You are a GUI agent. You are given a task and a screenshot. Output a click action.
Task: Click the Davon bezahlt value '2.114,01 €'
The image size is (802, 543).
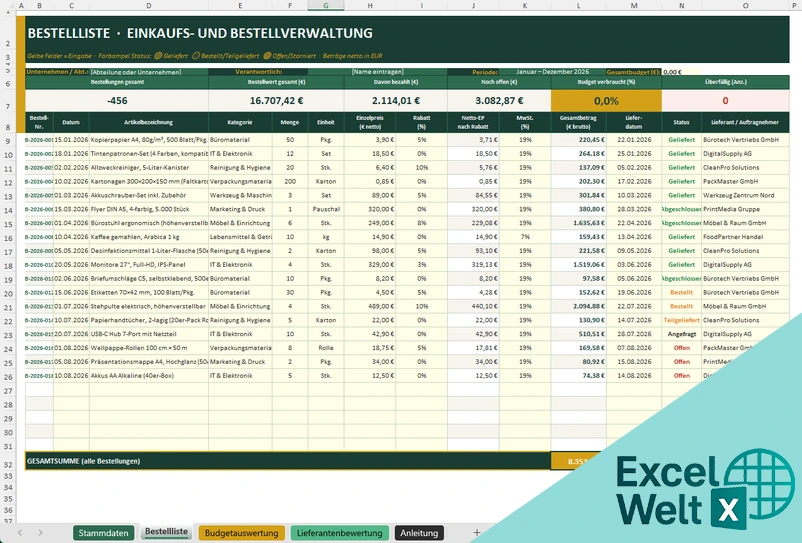tap(396, 101)
